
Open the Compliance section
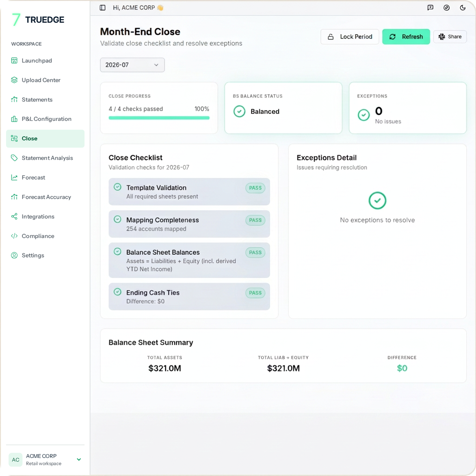click(x=45, y=236)
